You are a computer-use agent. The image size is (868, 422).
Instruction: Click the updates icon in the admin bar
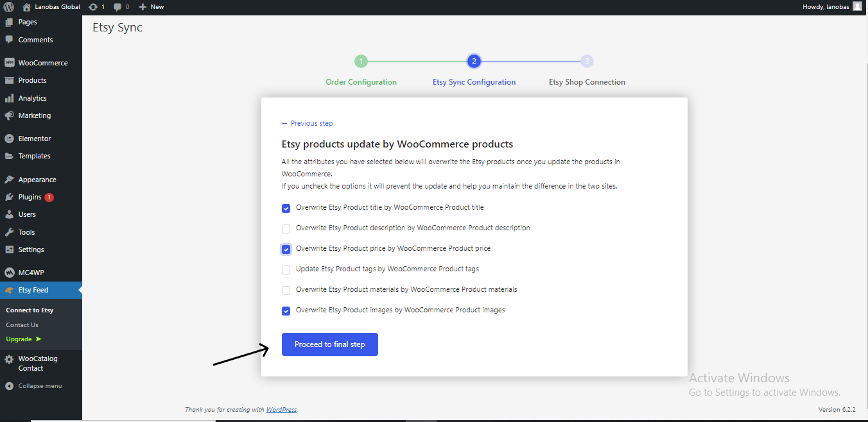coord(93,6)
